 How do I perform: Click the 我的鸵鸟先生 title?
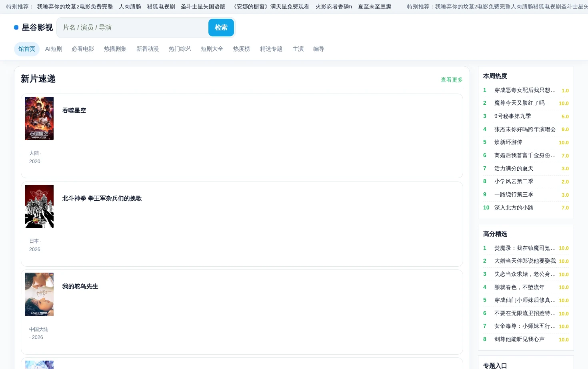[x=80, y=287]
